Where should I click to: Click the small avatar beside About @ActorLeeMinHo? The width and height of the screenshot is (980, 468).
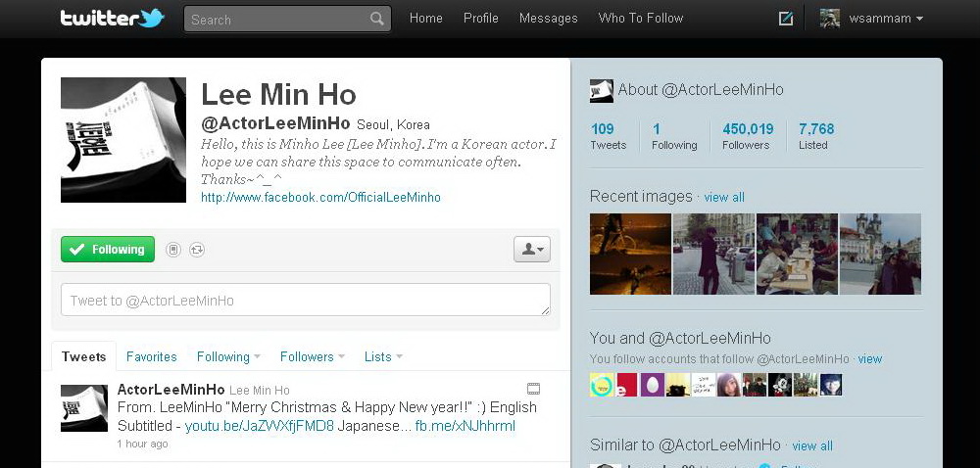(602, 90)
